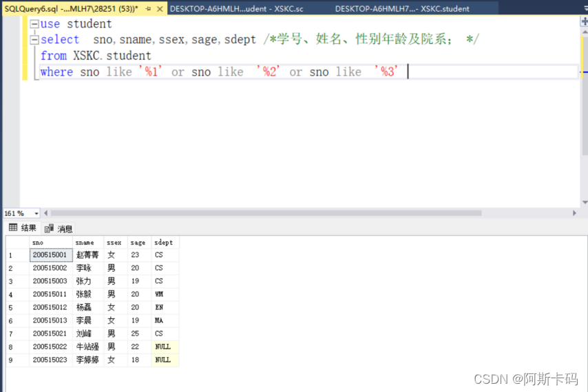
Task: Select the cell 200515012
Action: [51, 307]
